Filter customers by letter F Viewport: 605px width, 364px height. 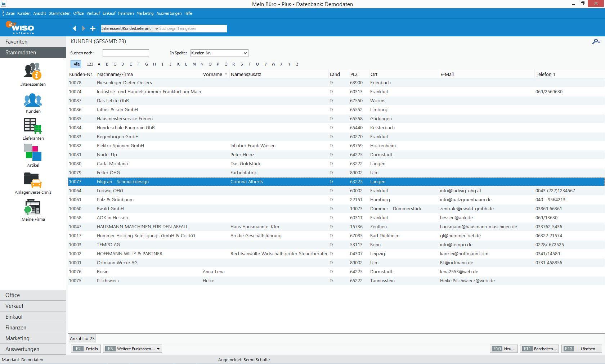click(x=138, y=64)
